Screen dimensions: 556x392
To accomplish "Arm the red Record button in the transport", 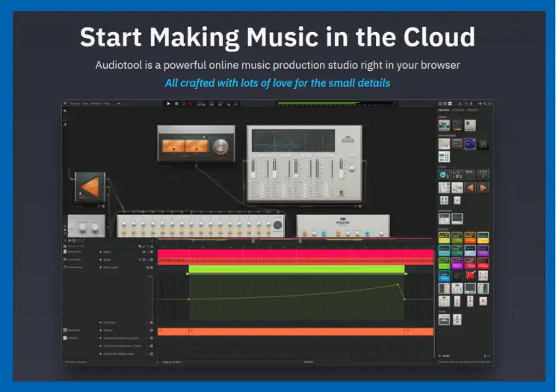I will 191,104.
